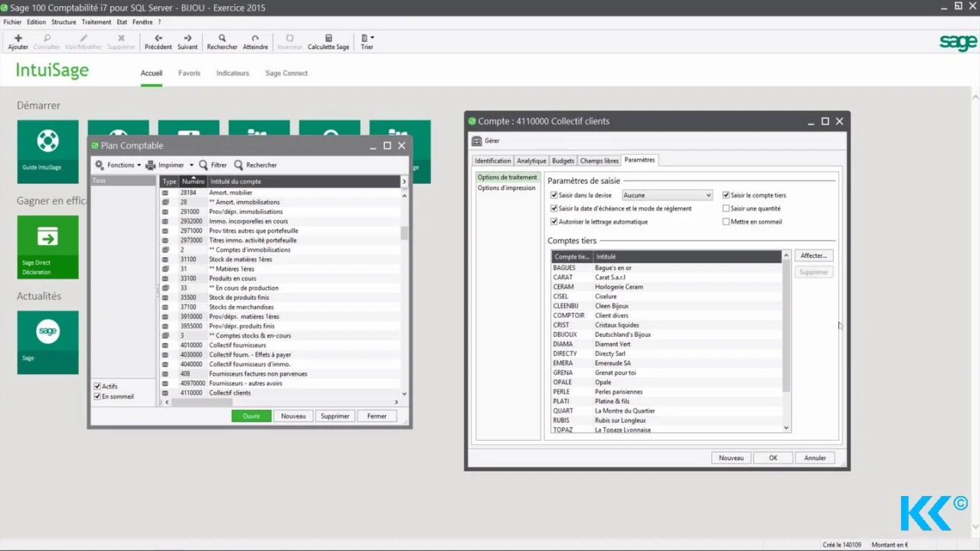This screenshot has height=551, width=980.
Task: Click Nouveau in the Compte window
Action: click(731, 458)
